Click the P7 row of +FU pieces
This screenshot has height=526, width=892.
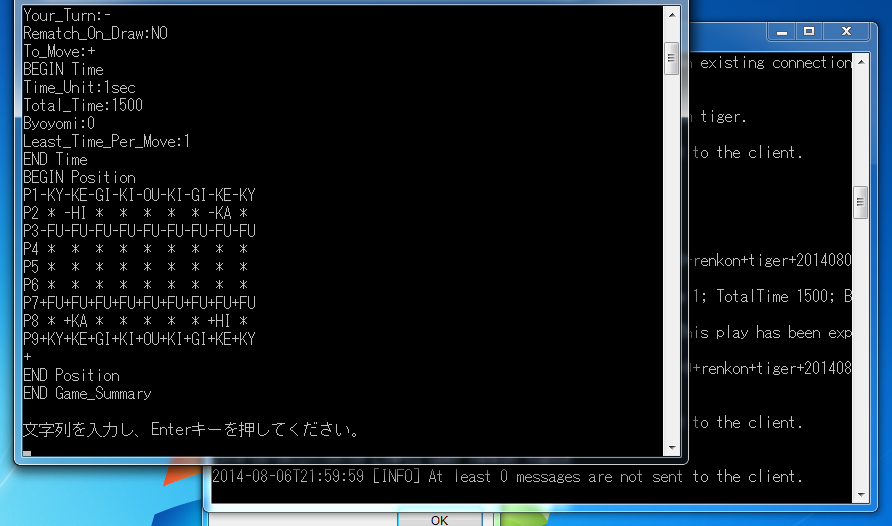click(x=139, y=303)
